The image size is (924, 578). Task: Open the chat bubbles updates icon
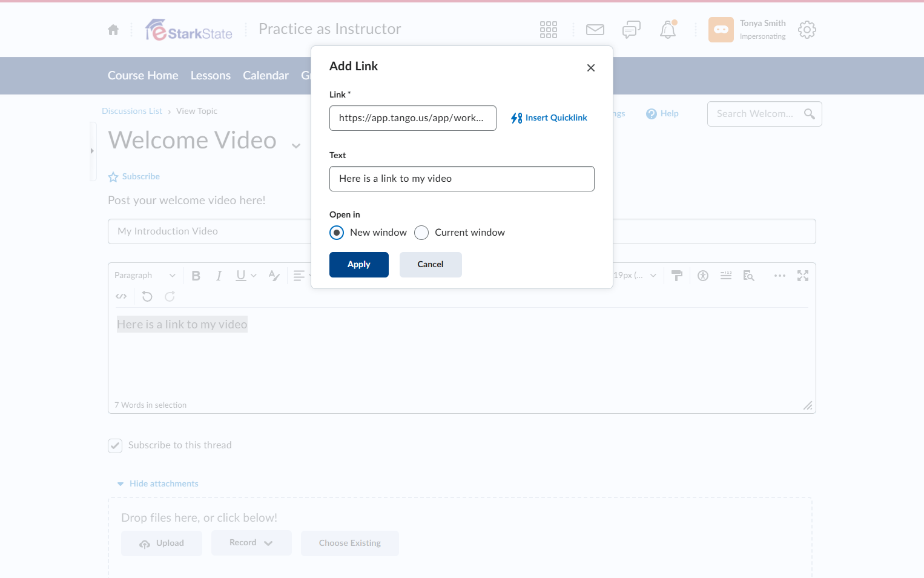pyautogui.click(x=632, y=30)
